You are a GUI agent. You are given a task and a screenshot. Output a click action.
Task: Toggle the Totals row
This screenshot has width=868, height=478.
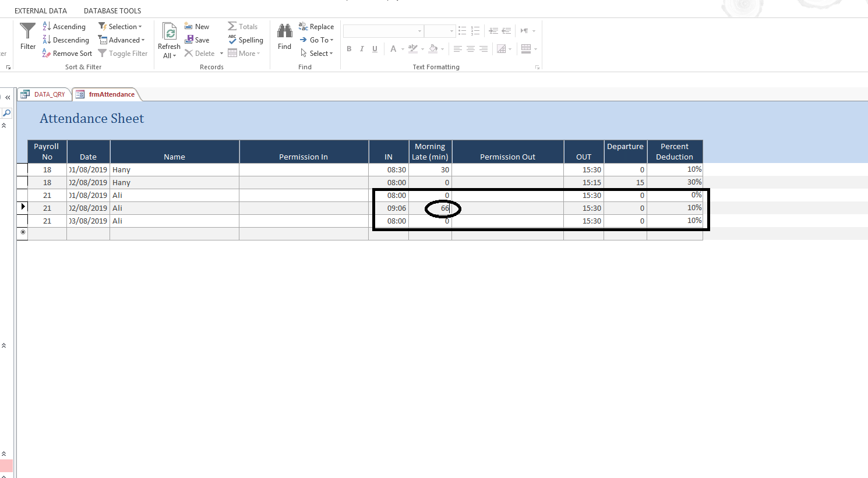coord(243,27)
